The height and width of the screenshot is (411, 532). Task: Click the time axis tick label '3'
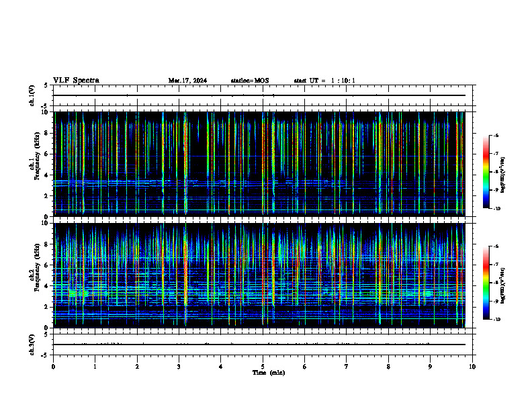pyautogui.click(x=179, y=367)
